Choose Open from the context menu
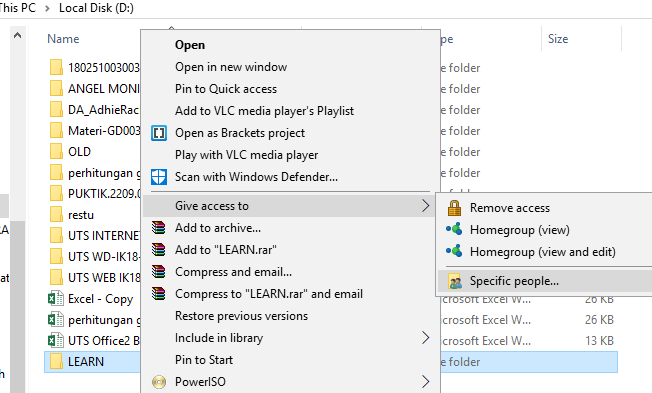Screen dimensions: 652x393 point(190,45)
